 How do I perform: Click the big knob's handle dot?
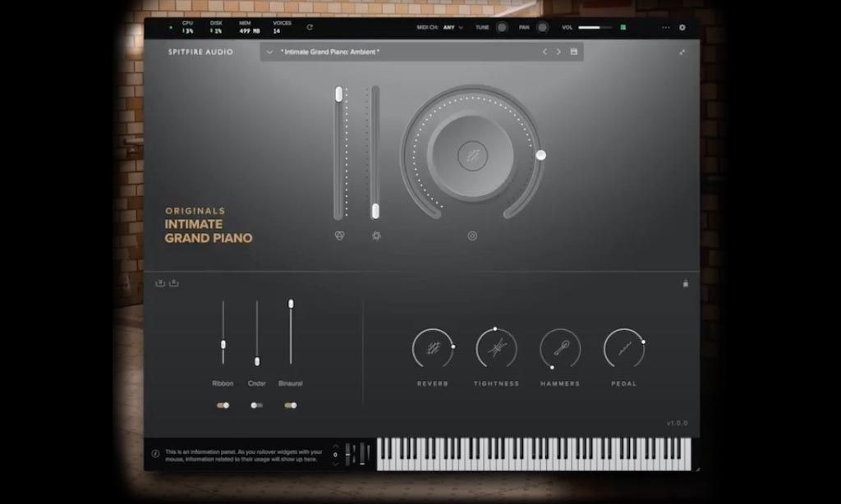click(x=540, y=155)
